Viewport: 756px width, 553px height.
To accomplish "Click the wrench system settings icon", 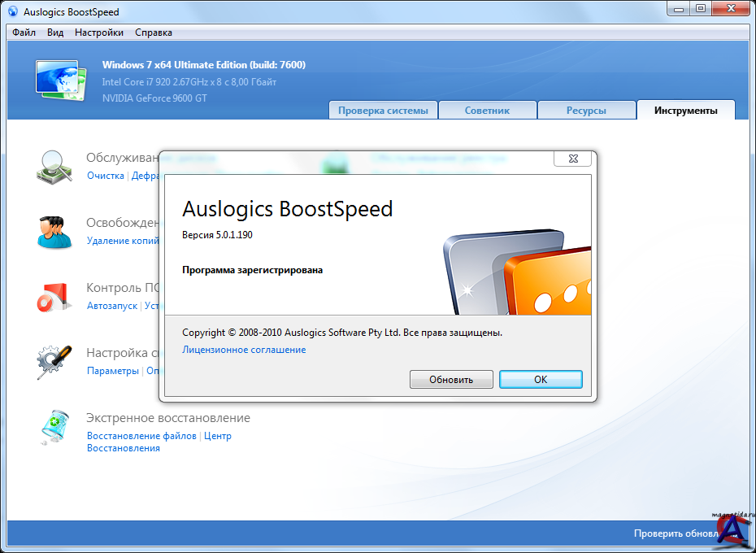I will pyautogui.click(x=54, y=362).
